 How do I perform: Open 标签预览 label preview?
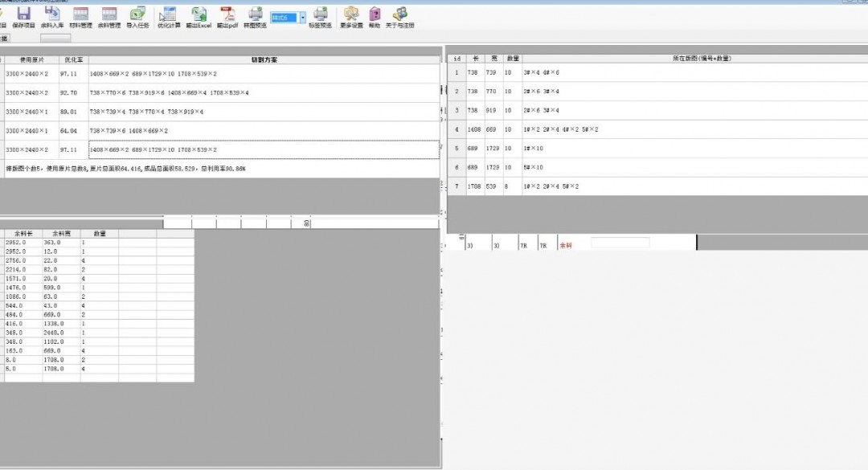tap(320, 16)
